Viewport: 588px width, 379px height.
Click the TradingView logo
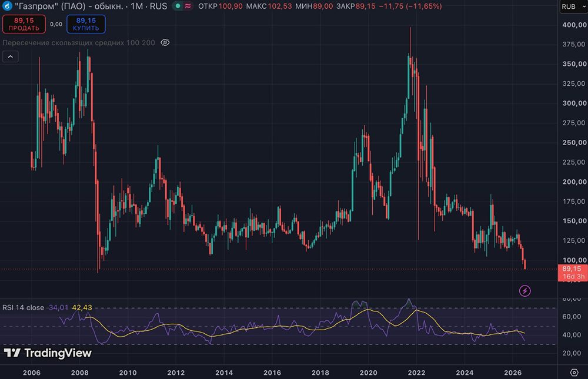tap(48, 353)
